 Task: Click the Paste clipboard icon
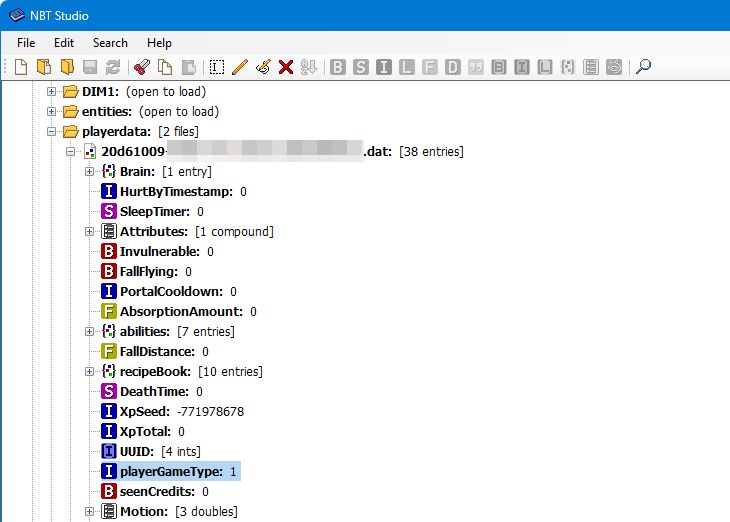188,67
